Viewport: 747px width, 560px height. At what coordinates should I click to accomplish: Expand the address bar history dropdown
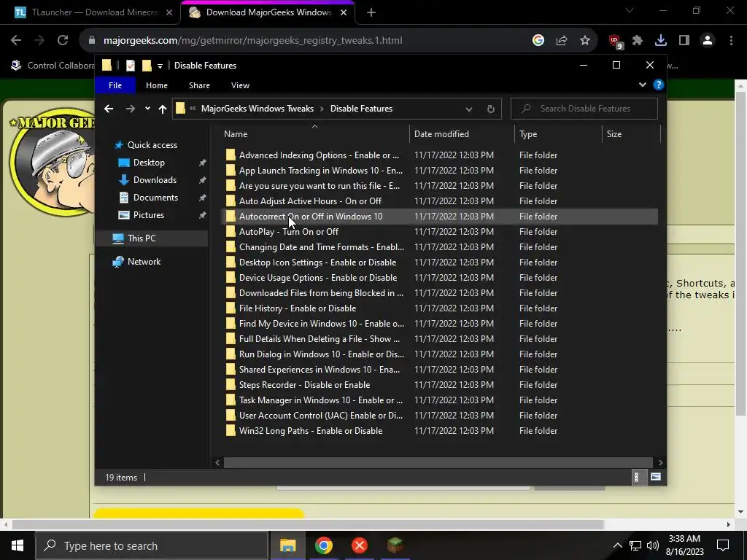[469, 109]
